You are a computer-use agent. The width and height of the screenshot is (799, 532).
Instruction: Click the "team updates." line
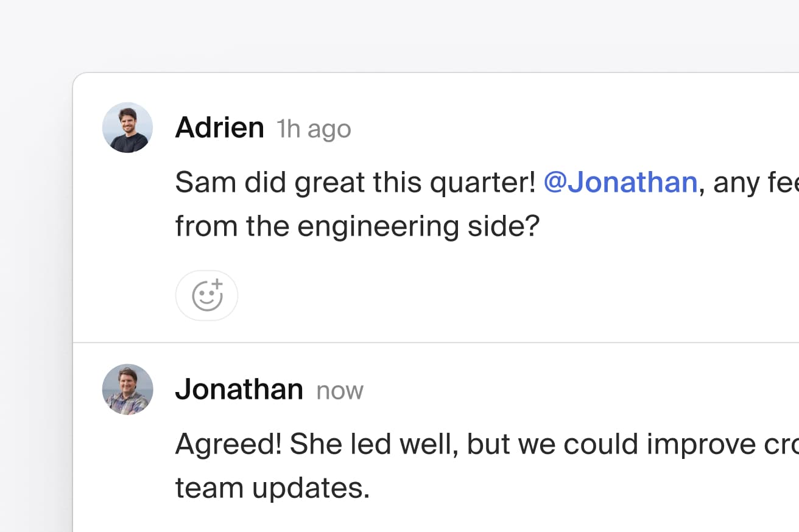(x=272, y=488)
